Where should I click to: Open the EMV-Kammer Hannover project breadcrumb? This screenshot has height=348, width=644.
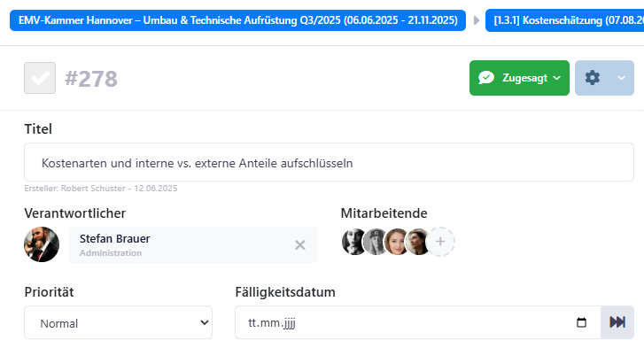[237, 20]
